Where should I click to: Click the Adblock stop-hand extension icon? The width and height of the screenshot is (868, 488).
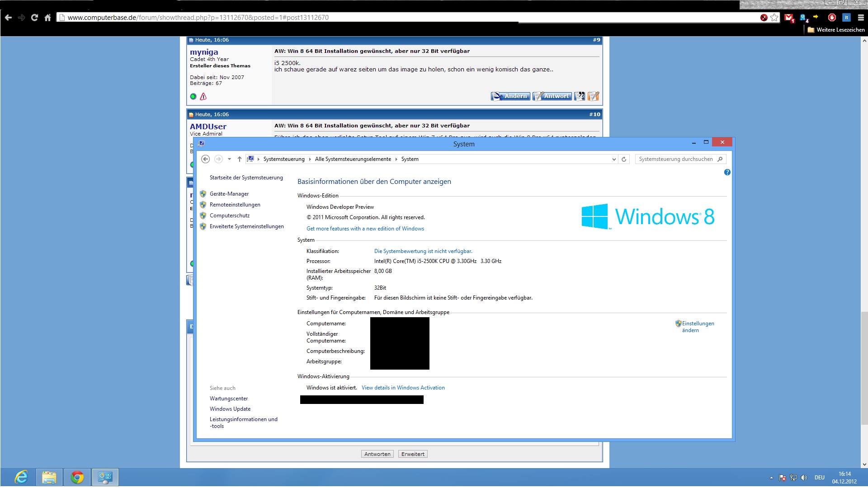click(832, 18)
